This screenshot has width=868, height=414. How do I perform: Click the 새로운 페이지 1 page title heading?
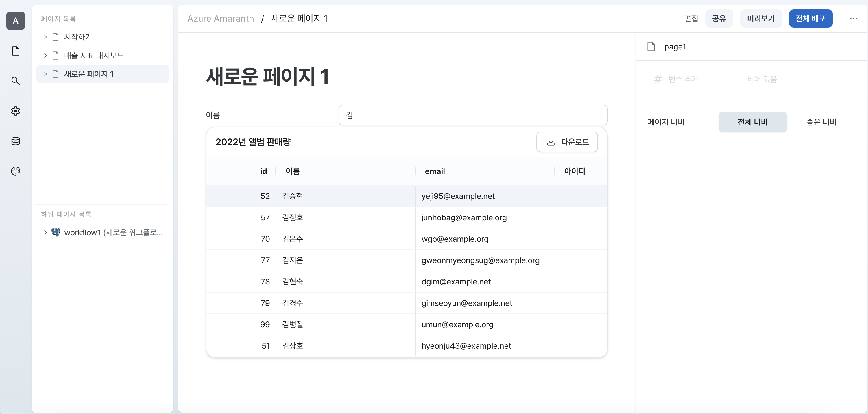[x=267, y=76]
